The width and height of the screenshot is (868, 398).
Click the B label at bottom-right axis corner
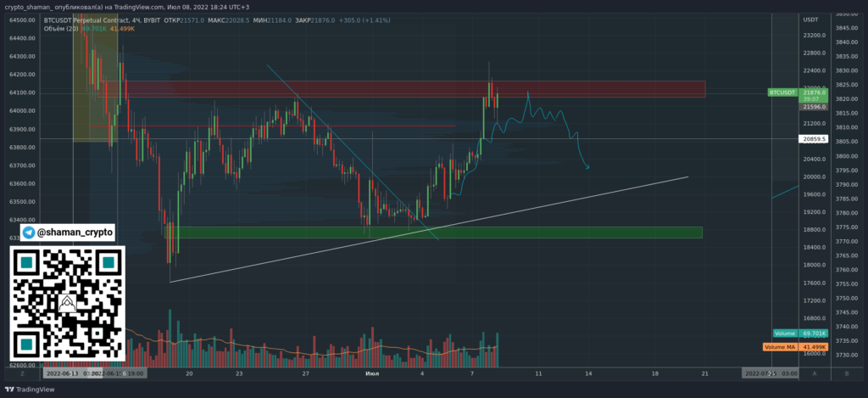(x=847, y=374)
